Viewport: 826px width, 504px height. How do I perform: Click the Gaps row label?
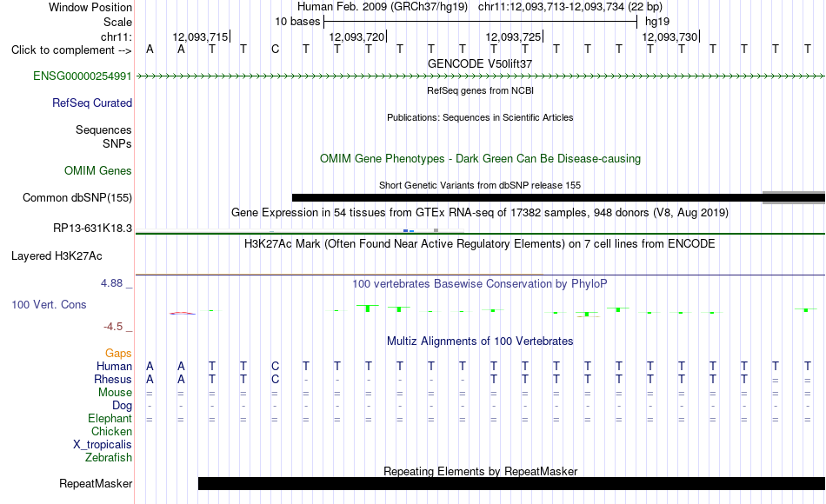pos(118,354)
